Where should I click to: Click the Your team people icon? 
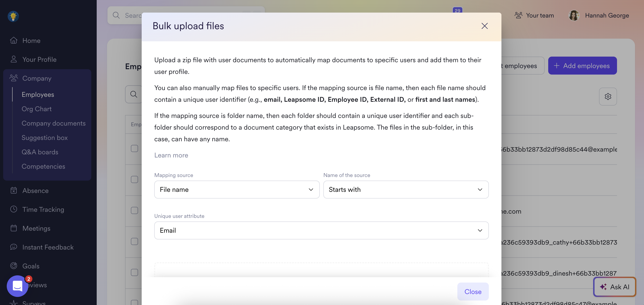pos(519,15)
